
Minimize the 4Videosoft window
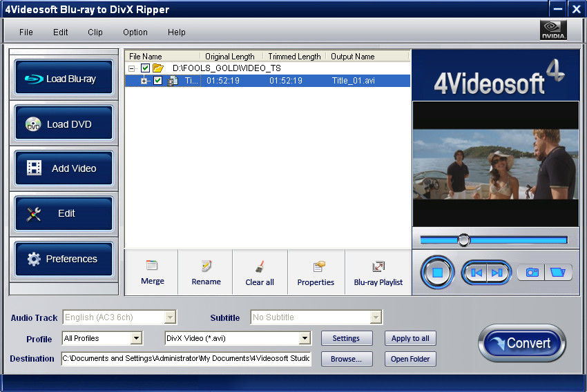(558, 9)
